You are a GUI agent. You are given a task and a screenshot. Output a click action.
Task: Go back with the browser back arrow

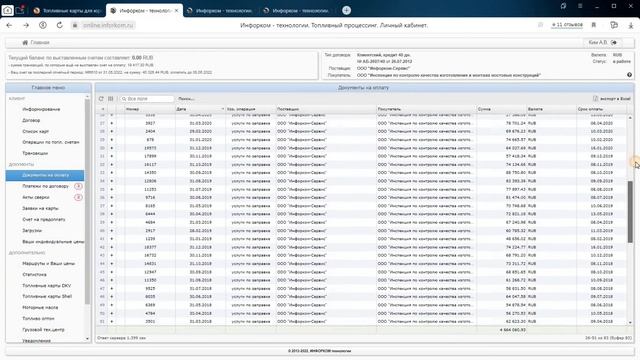(x=9, y=25)
